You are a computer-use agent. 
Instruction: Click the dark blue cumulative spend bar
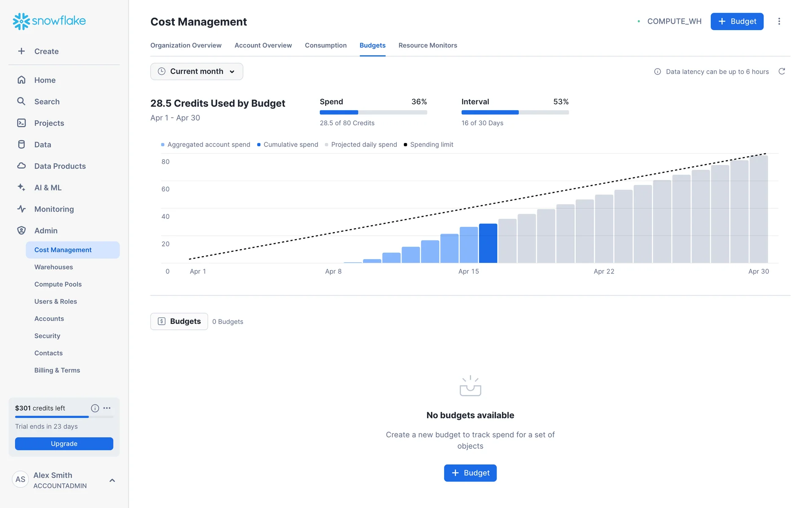tap(488, 243)
